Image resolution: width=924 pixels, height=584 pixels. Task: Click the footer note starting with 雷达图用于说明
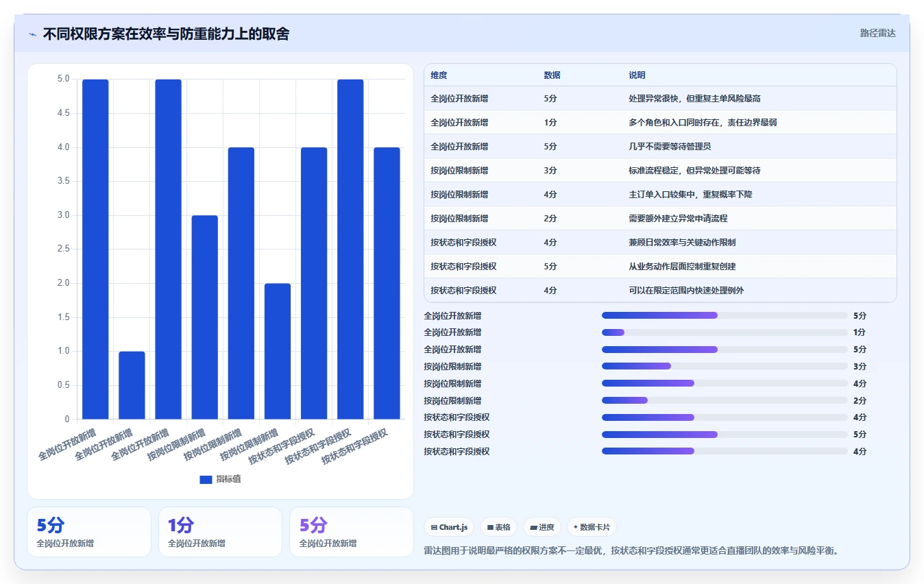pyautogui.click(x=631, y=550)
